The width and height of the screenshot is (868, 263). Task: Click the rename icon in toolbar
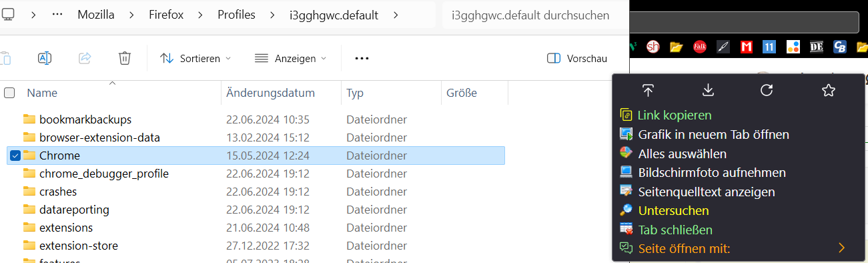point(45,58)
